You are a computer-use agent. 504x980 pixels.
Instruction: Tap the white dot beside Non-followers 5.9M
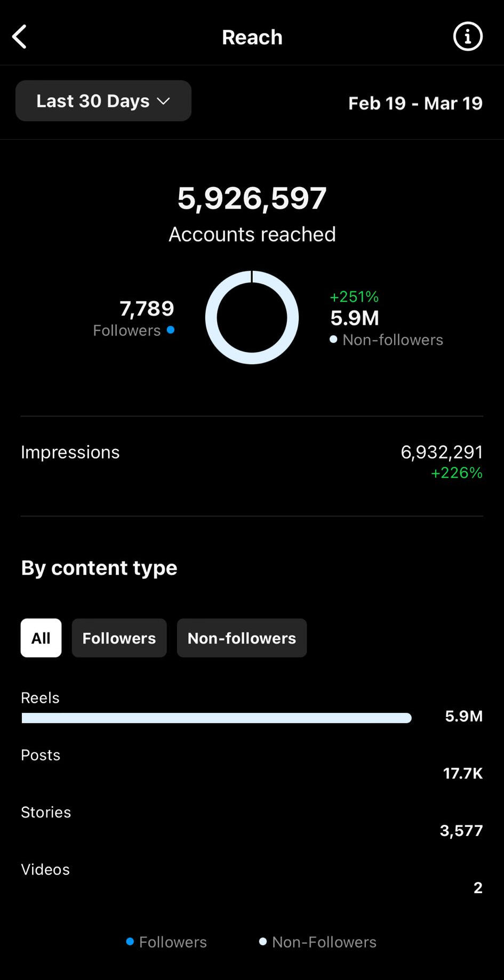point(333,339)
